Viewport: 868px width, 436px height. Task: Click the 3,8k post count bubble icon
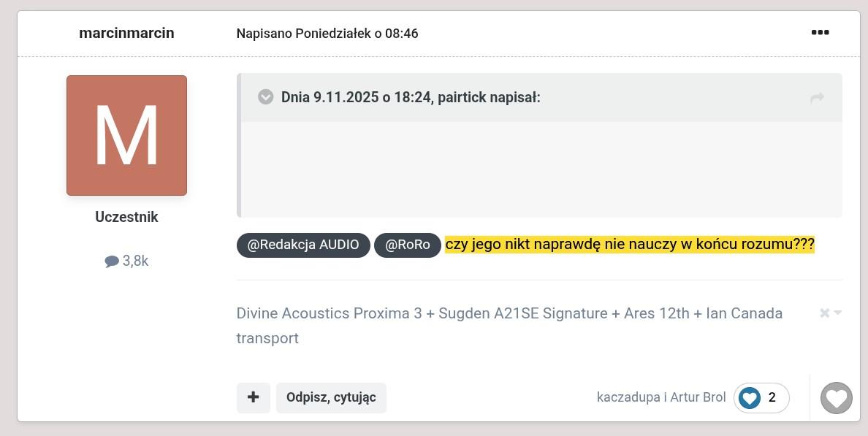pyautogui.click(x=112, y=261)
